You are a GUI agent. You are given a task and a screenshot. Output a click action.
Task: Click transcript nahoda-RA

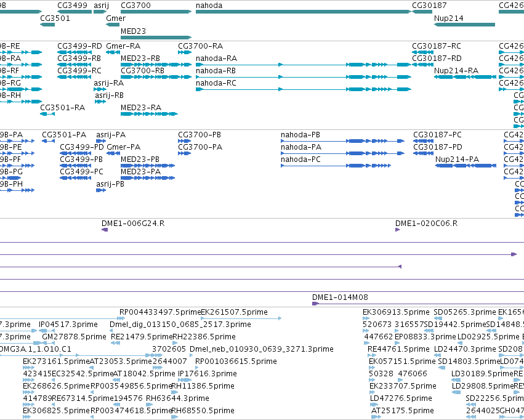tap(304, 65)
